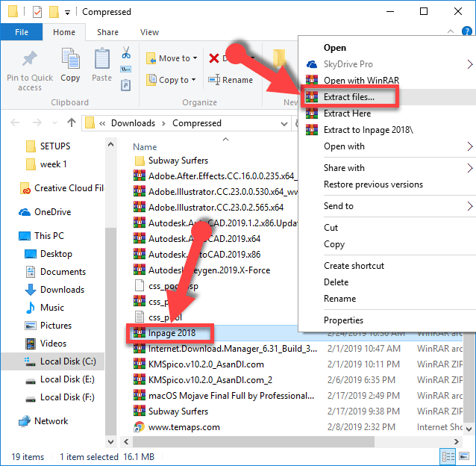This screenshot has width=476, height=466.
Task: Click the Copy icon in the ribbon
Action: point(70,60)
